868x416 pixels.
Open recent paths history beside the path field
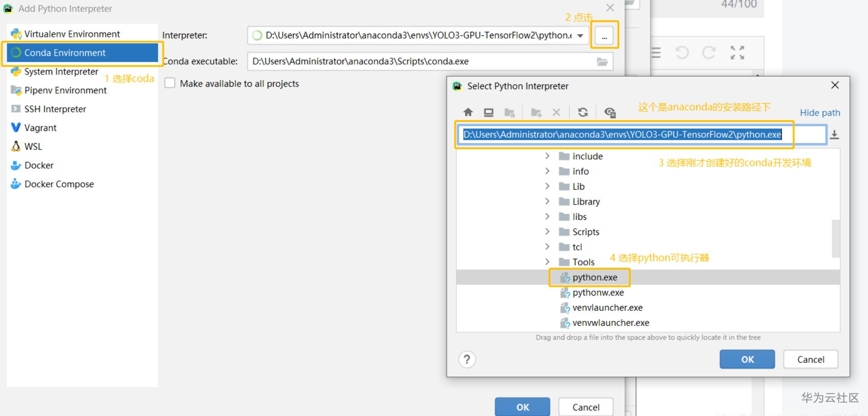click(x=834, y=135)
